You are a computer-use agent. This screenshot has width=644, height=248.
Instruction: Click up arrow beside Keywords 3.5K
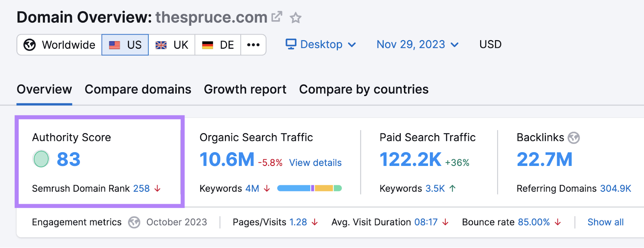(452, 188)
